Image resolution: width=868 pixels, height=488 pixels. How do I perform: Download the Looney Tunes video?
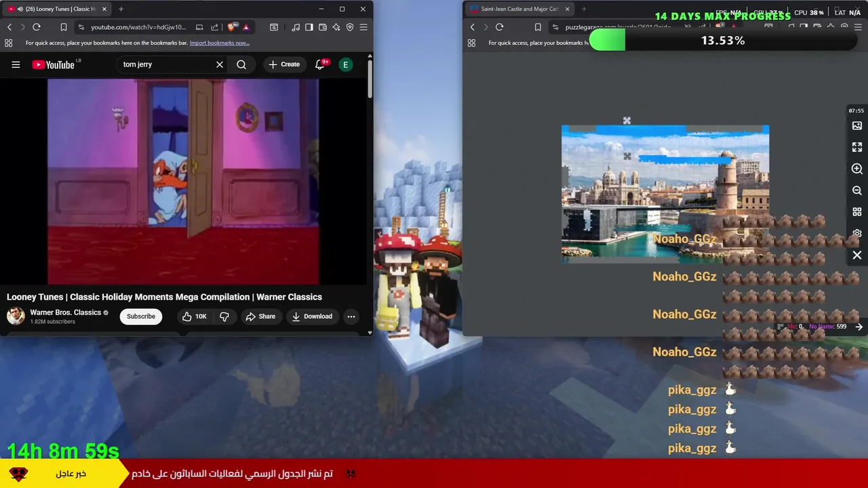[312, 317]
